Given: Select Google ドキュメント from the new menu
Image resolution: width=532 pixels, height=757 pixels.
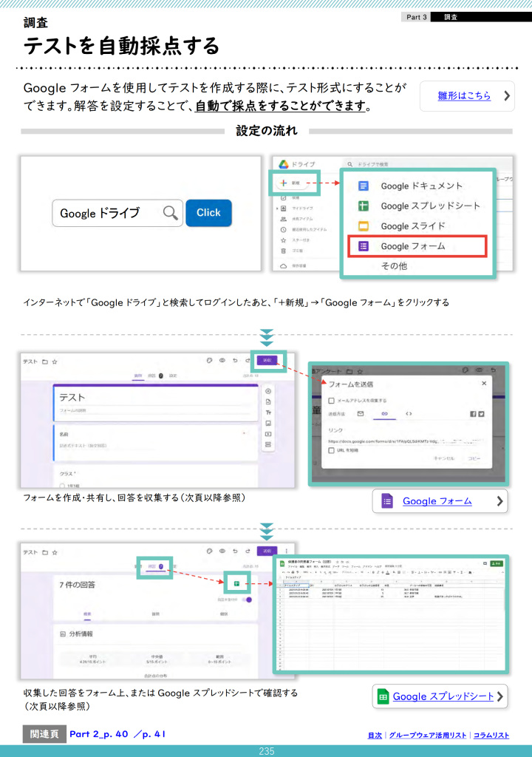Looking at the screenshot, I should click(x=421, y=186).
